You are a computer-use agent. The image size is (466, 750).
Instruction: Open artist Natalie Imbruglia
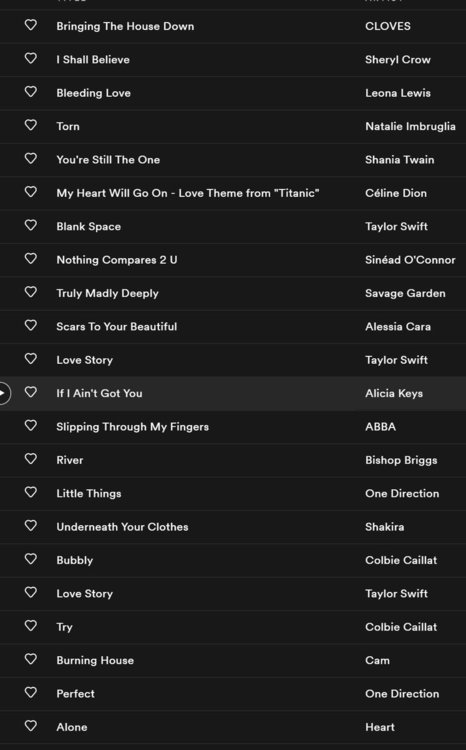[x=410, y=126]
